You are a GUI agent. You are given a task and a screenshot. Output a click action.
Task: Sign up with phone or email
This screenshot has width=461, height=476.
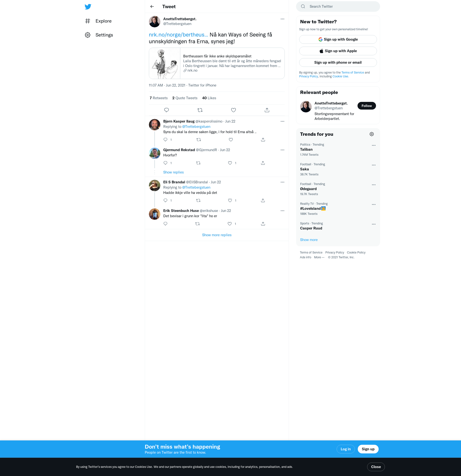338,62
